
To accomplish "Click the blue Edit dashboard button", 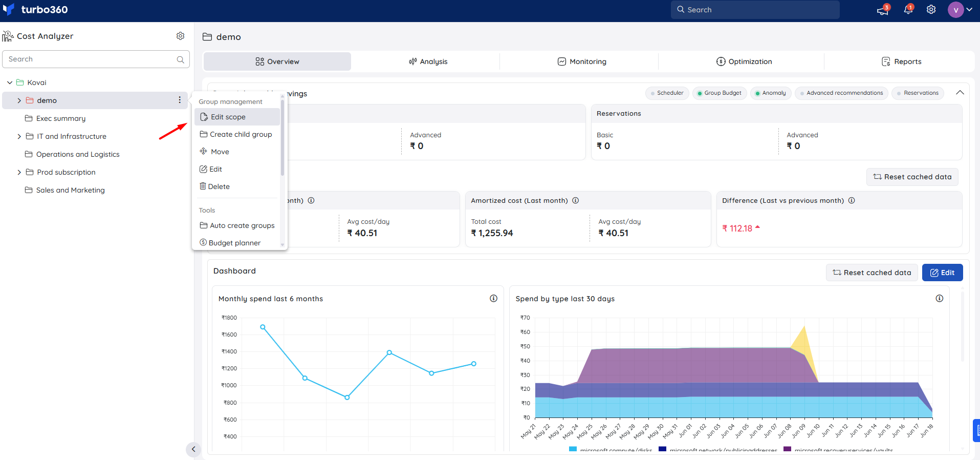I will pos(942,273).
